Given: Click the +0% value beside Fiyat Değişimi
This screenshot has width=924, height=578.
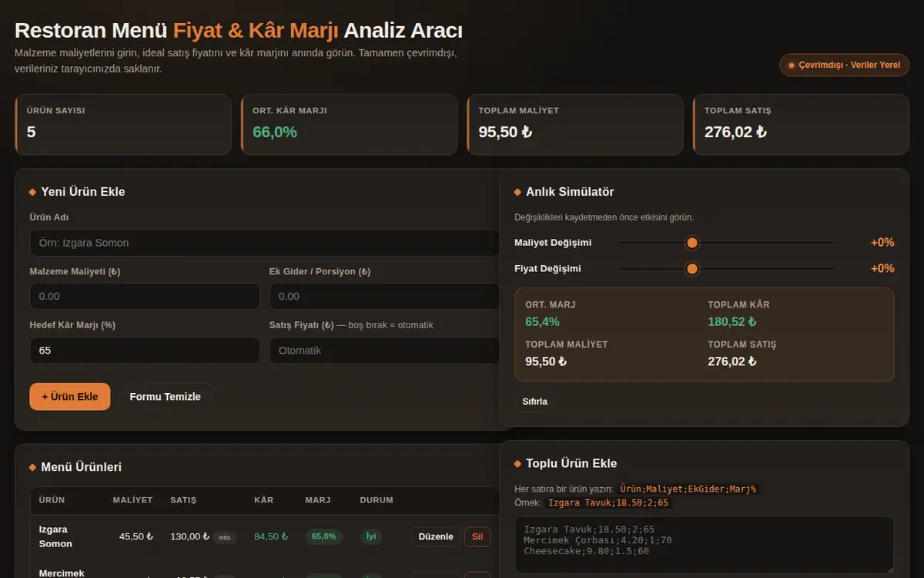Looking at the screenshot, I should tap(882, 269).
